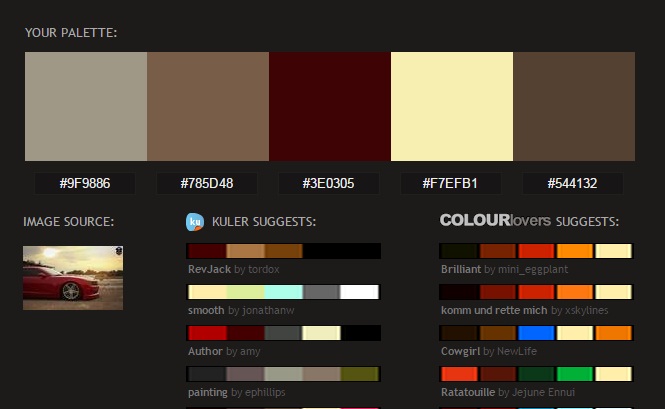The height and width of the screenshot is (409, 665).
Task: Click the #9F9886 hex code field
Action: click(x=85, y=183)
